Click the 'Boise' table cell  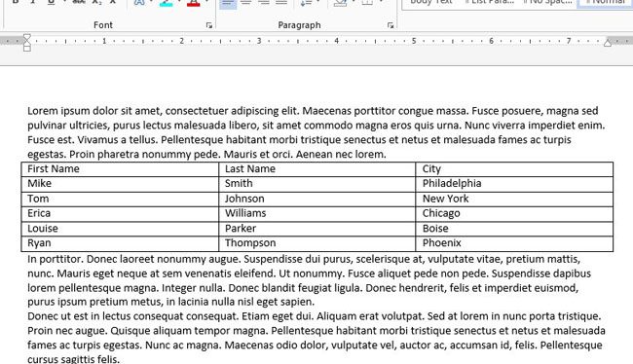pyautogui.click(x=514, y=229)
